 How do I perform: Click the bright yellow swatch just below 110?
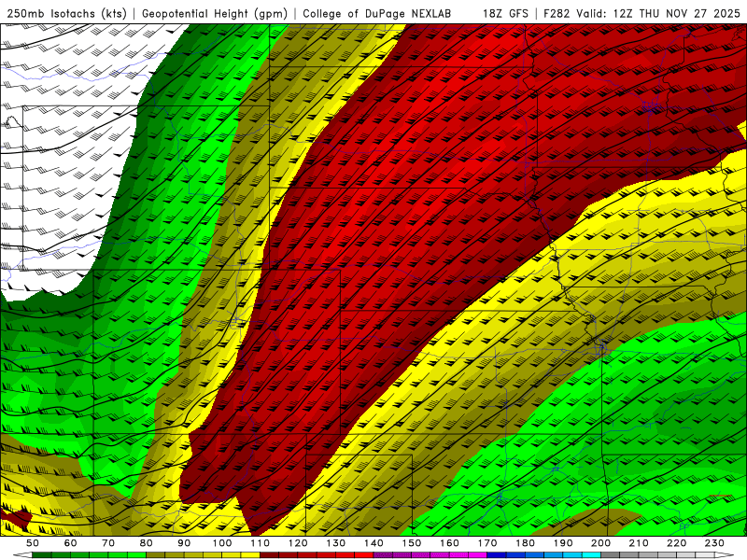click(x=250, y=555)
